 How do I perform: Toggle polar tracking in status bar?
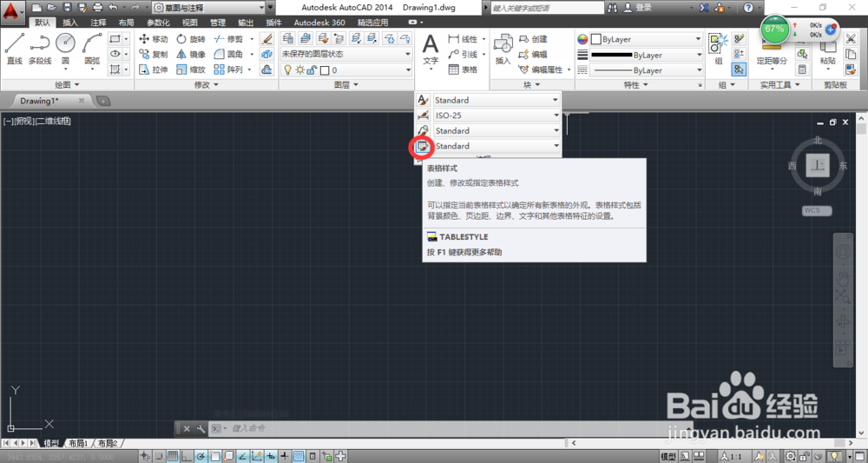201,456
